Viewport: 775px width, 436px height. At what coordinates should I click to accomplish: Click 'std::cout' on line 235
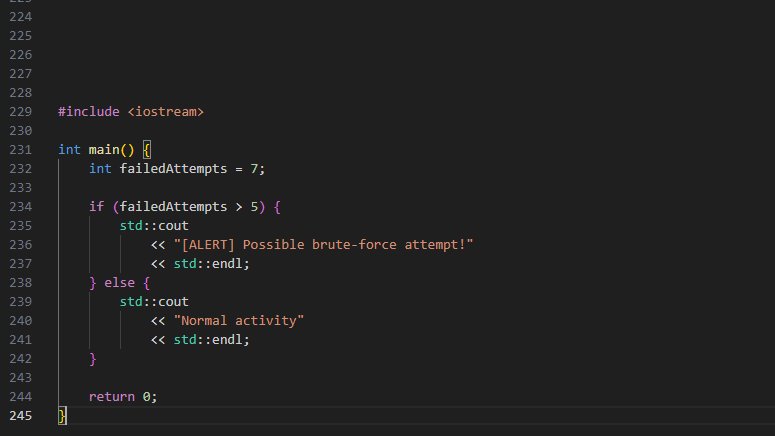point(154,226)
